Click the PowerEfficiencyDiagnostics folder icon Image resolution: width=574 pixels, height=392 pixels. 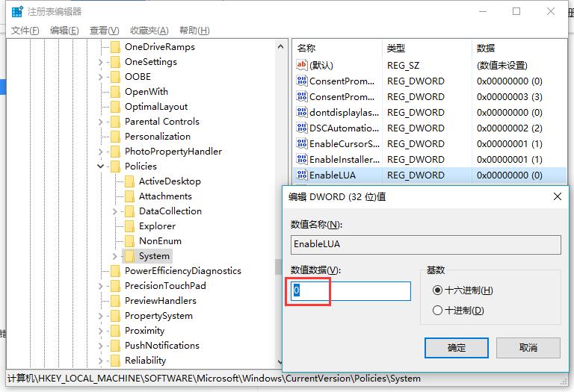pos(115,271)
